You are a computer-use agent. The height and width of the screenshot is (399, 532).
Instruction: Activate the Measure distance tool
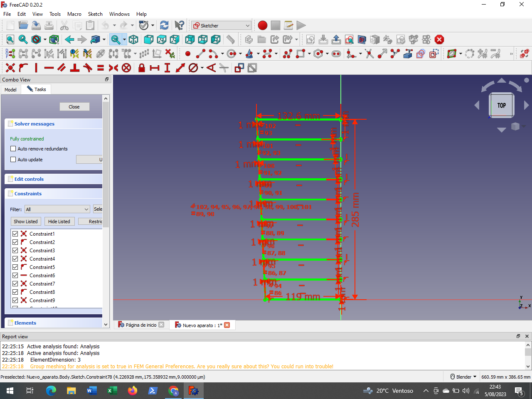click(x=231, y=39)
